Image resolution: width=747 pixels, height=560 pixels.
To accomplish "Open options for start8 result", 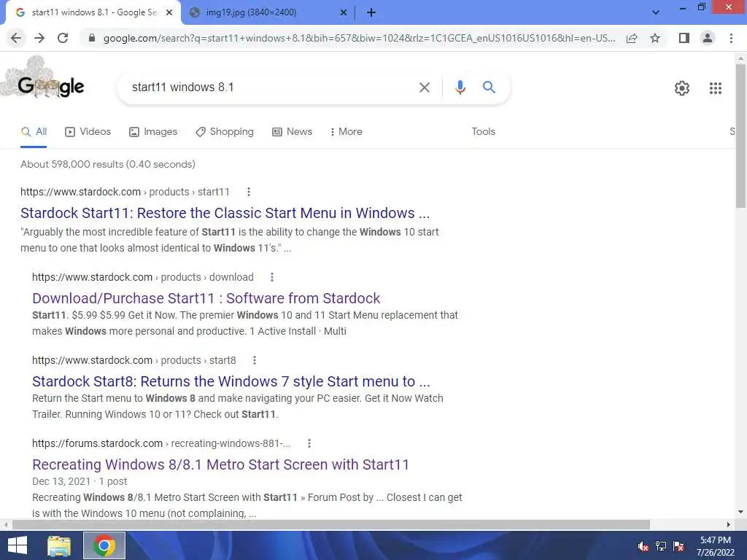I will (255, 360).
